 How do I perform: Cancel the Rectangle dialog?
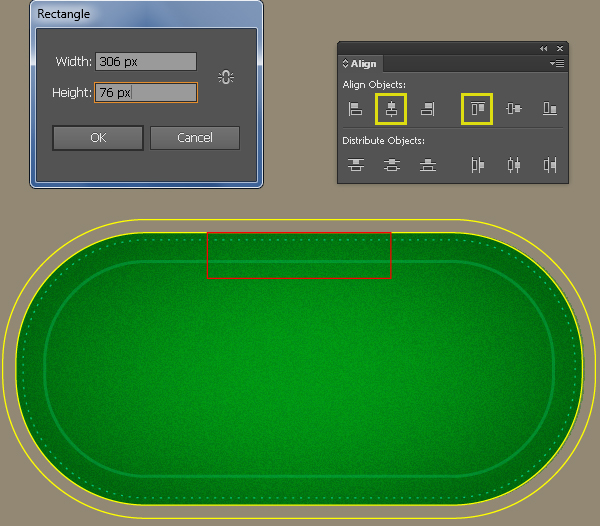(195, 138)
